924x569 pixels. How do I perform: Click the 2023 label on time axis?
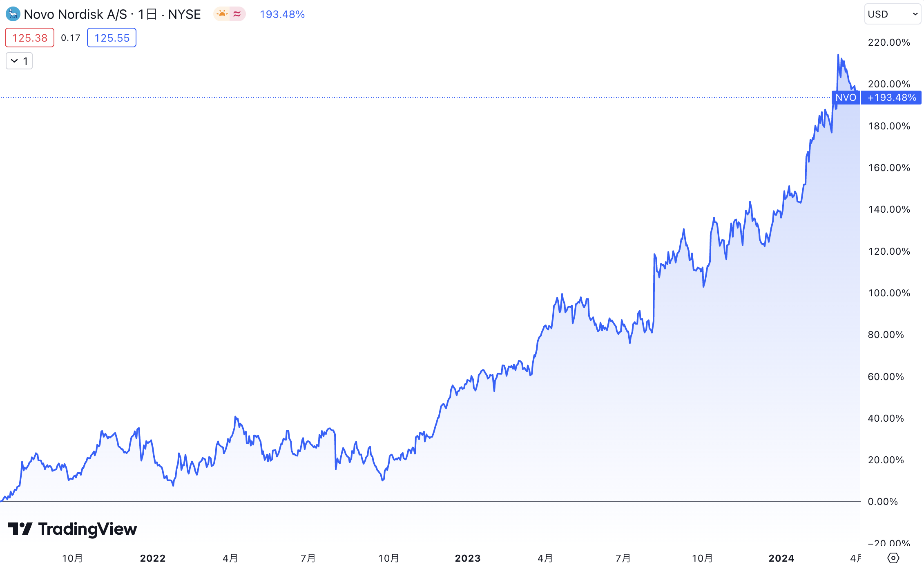pyautogui.click(x=468, y=558)
